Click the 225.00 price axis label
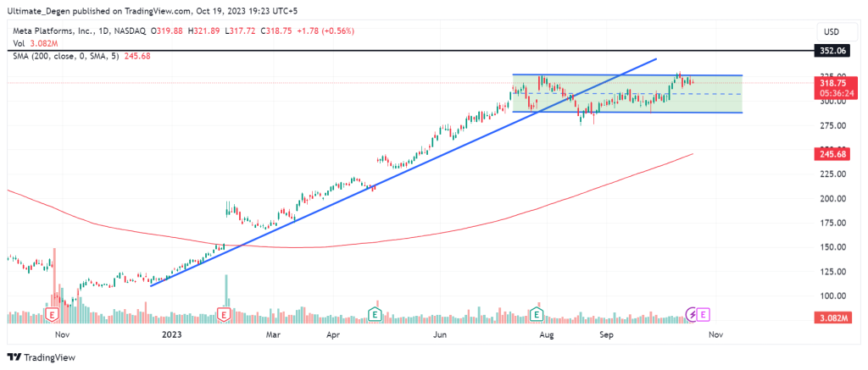868x370 pixels. click(x=832, y=174)
